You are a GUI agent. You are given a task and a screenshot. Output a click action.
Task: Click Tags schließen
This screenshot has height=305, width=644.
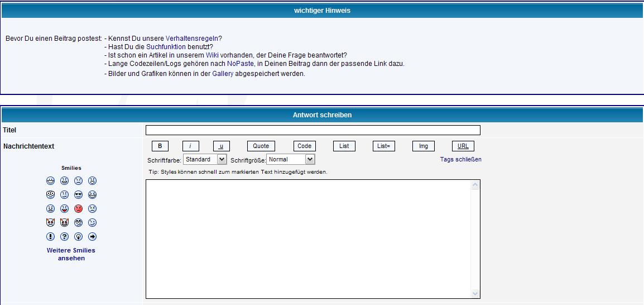pyautogui.click(x=461, y=159)
